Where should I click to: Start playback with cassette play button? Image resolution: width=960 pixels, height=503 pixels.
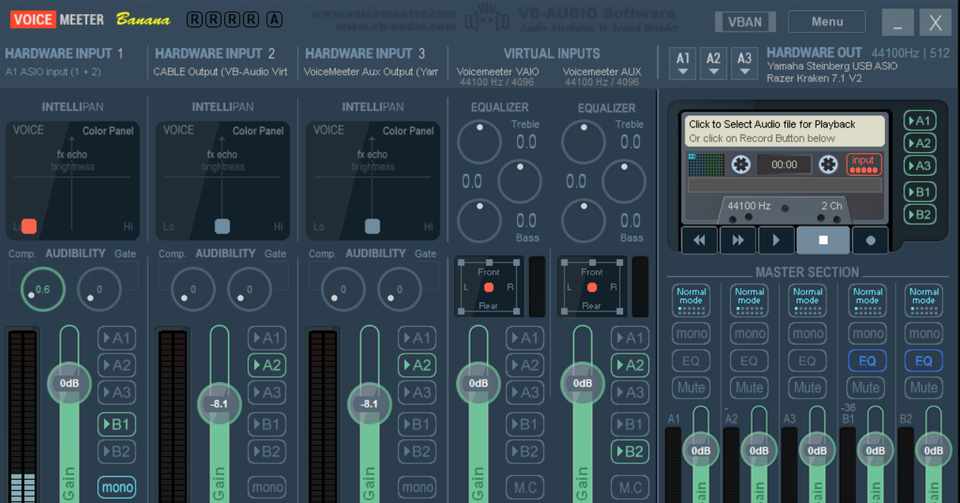pos(776,240)
